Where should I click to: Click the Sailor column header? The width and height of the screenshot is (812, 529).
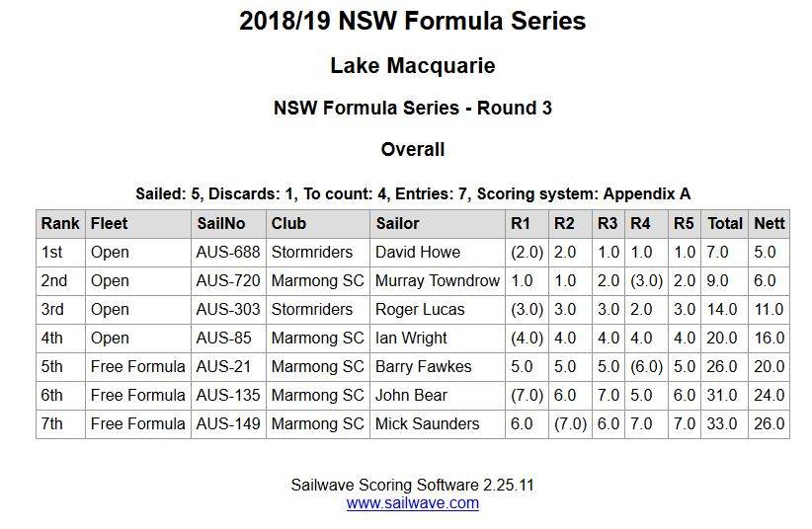[x=397, y=224]
